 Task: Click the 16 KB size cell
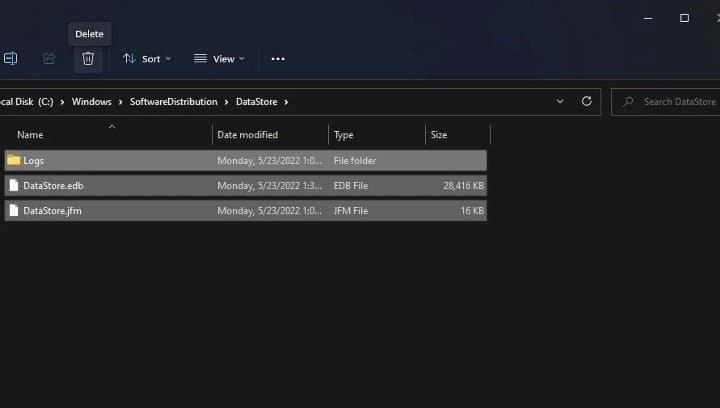472,211
